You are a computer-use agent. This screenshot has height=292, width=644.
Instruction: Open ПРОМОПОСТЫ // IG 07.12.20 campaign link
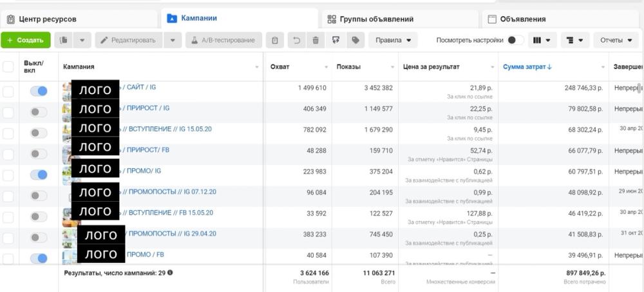pyautogui.click(x=168, y=192)
